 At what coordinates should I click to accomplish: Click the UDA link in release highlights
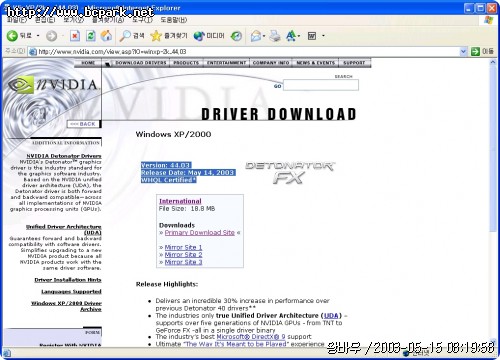click(x=331, y=315)
